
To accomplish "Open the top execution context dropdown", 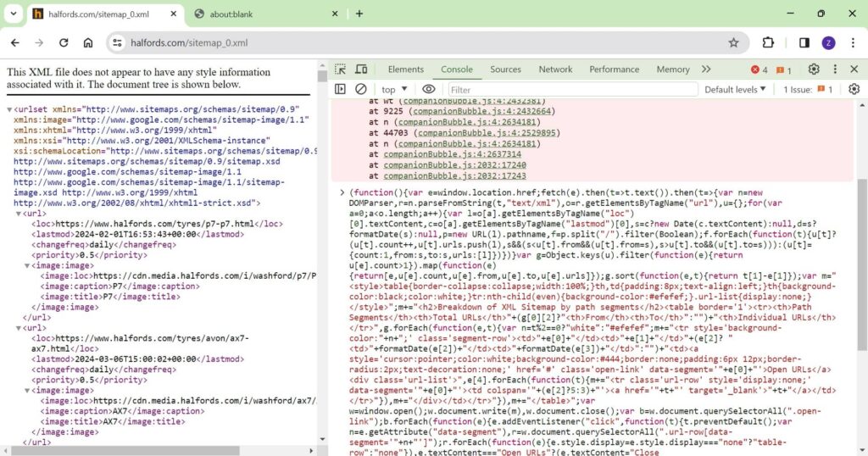I will (x=394, y=89).
